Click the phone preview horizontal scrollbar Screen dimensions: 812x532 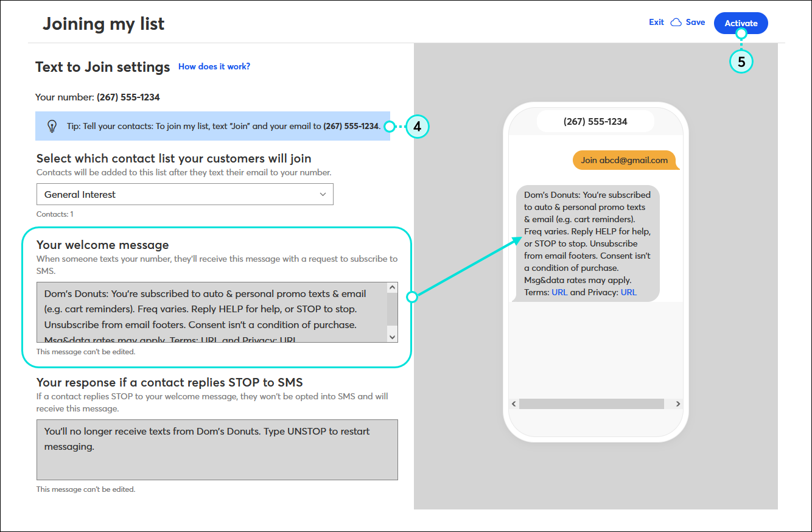[x=591, y=404]
